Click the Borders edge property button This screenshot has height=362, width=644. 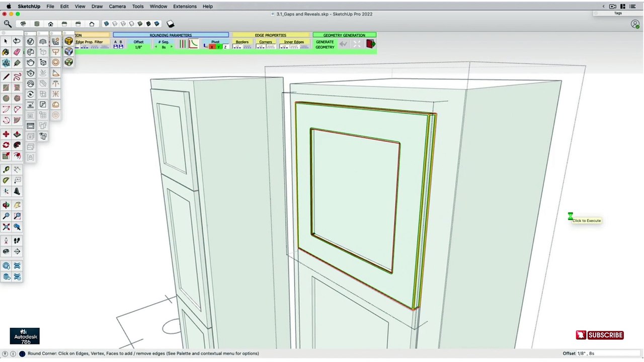(242, 42)
